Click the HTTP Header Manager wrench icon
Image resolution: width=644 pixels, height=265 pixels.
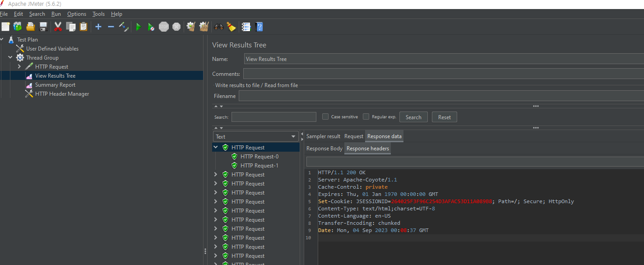pos(29,94)
